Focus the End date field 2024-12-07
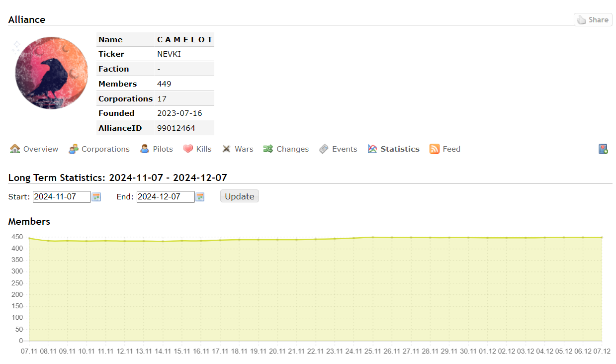 [x=166, y=196]
